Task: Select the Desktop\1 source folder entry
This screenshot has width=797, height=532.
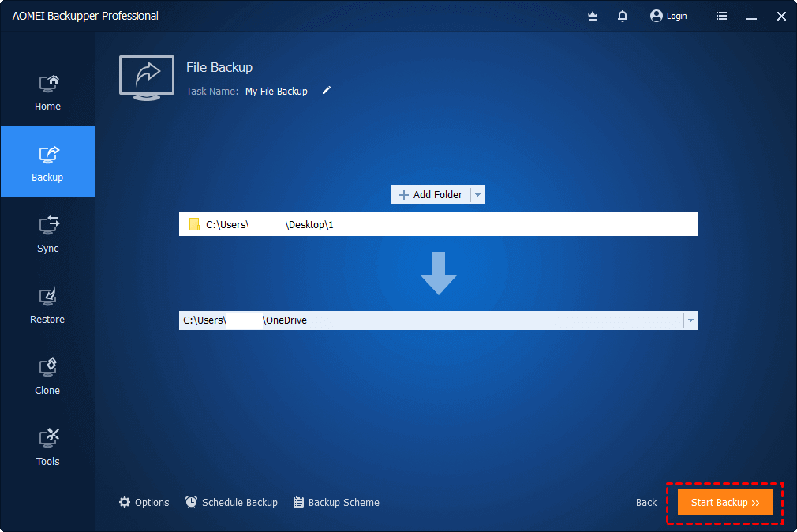Action: pyautogui.click(x=439, y=224)
